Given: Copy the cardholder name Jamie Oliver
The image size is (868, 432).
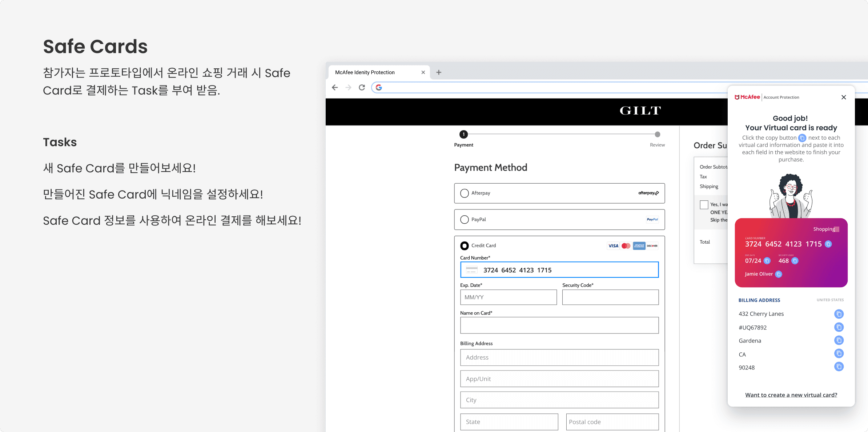Looking at the screenshot, I should [x=779, y=274].
